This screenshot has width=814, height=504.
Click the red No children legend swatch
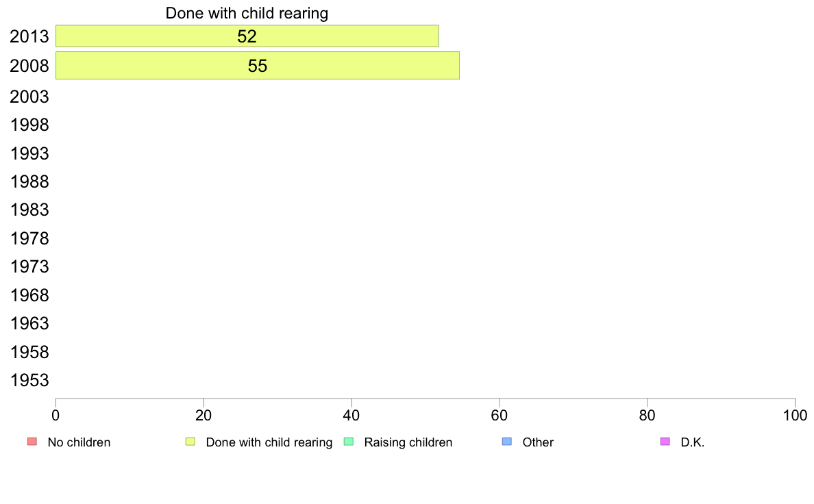[x=32, y=442]
